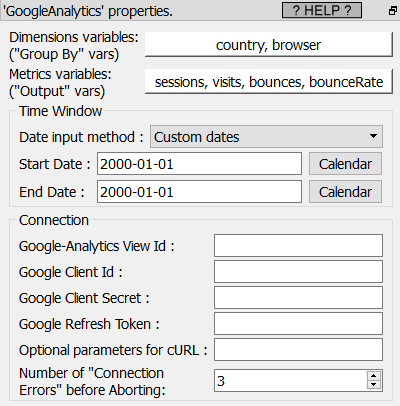Click the undock panel icon in title bar
The height and width of the screenshot is (406, 400).
click(x=393, y=11)
